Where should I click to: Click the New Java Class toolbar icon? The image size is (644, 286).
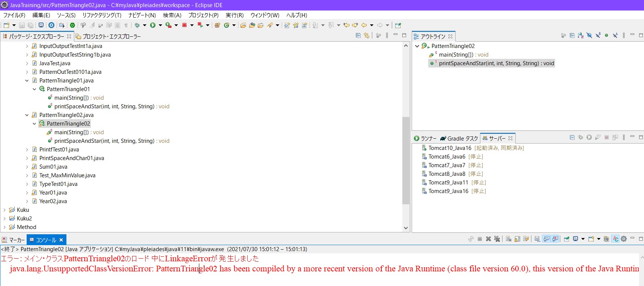pyautogui.click(x=226, y=25)
